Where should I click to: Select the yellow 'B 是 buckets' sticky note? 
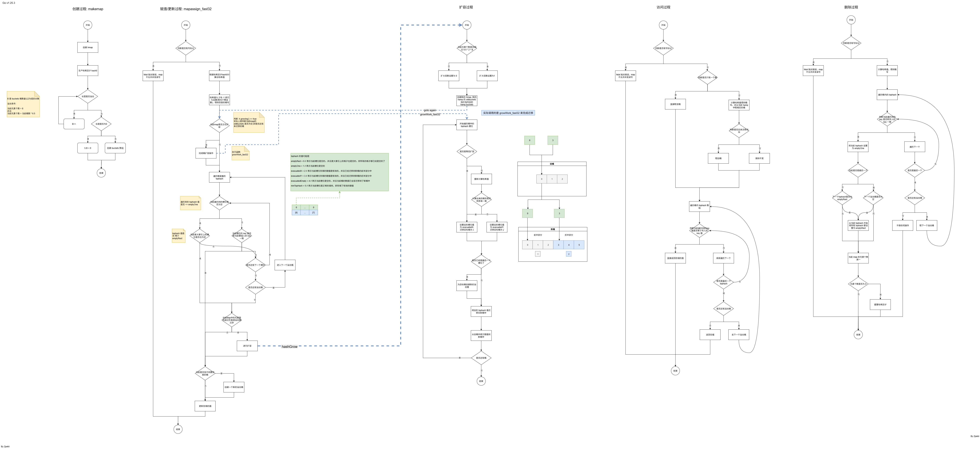[23, 104]
